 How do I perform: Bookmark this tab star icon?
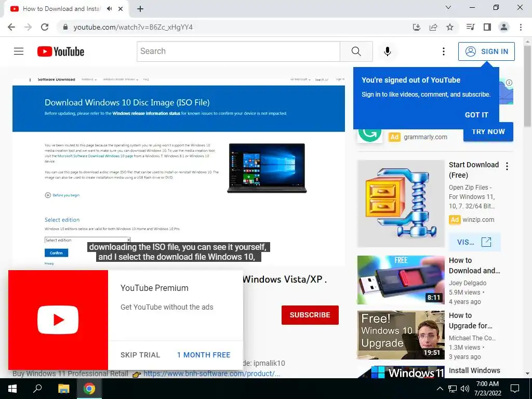click(x=450, y=27)
